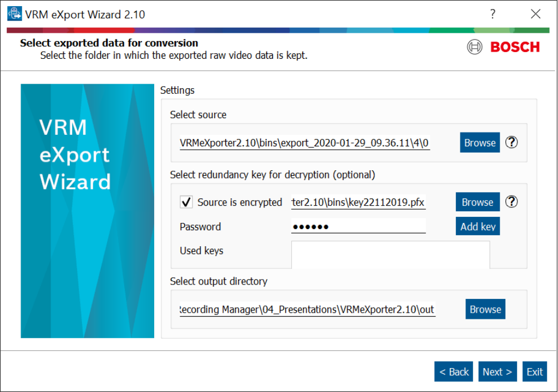Screen dimensions: 558x392
Task: Uncheck the Source is encrypted checkbox
Action: coord(186,202)
